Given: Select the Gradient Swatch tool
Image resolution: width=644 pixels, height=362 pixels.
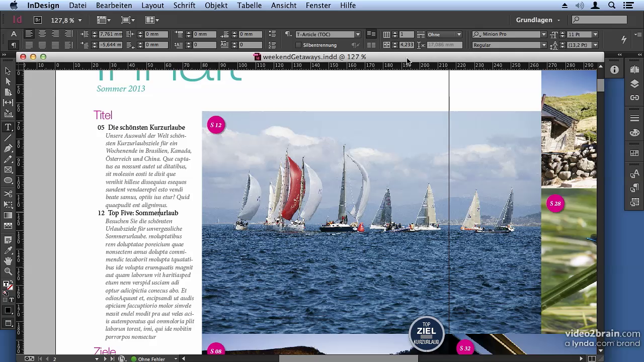Looking at the screenshot, I should coord(8,216).
